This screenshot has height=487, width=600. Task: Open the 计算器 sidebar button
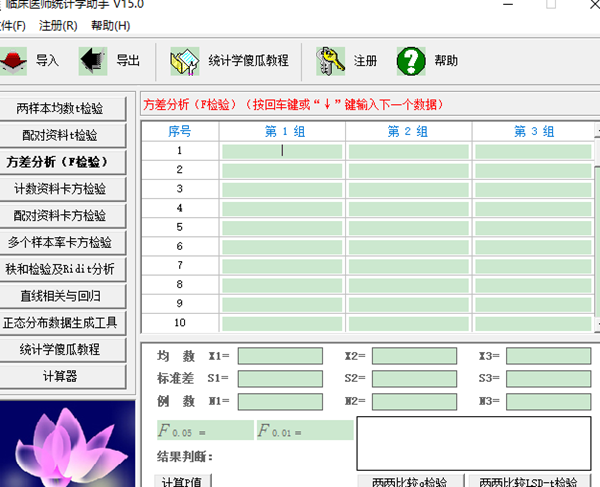[62, 376]
